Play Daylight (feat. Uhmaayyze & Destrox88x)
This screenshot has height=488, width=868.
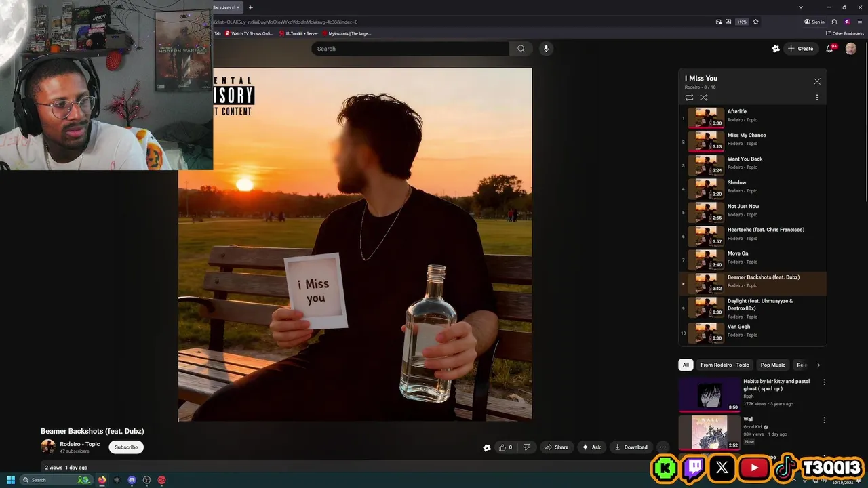[x=753, y=308]
